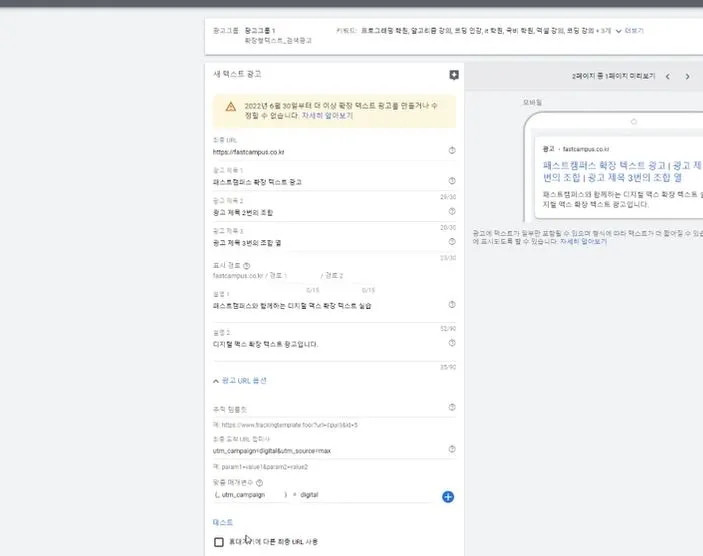703x556 pixels.
Task: Click the help icon for 최종 URL field
Action: click(x=452, y=150)
